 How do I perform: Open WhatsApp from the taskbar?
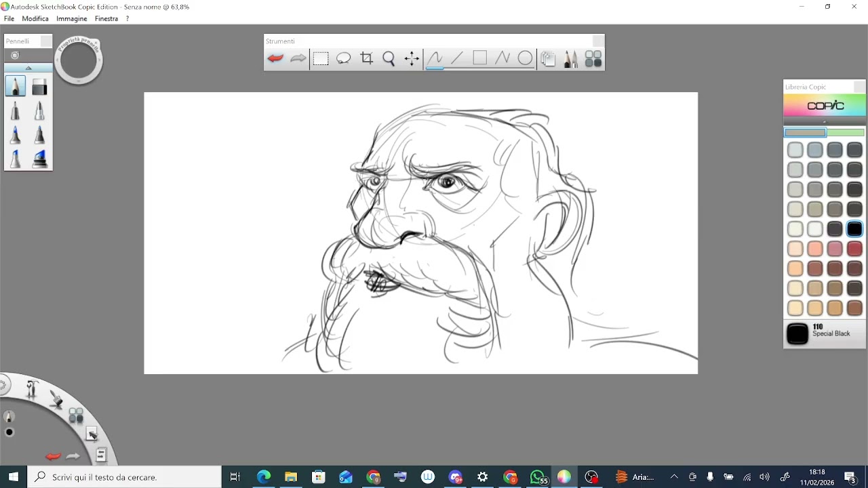pos(538,477)
